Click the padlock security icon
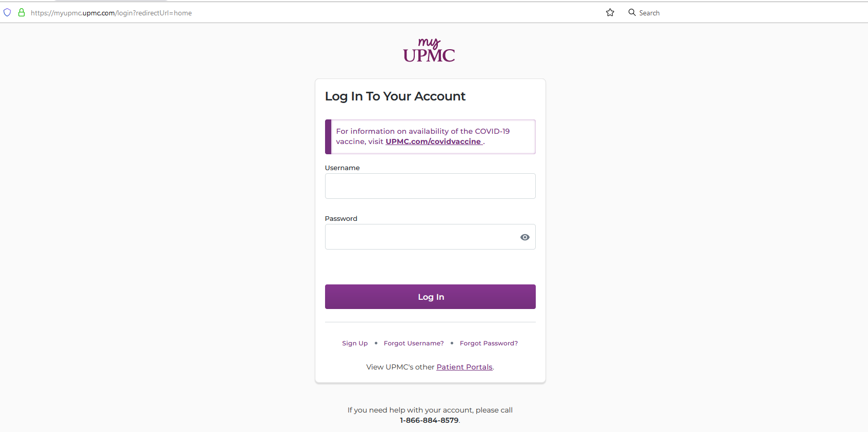 click(21, 12)
